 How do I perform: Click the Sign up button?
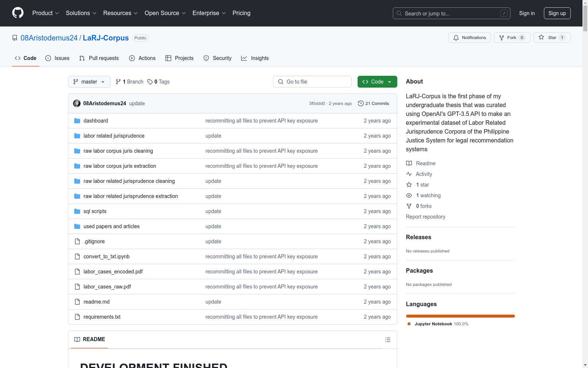point(557,13)
